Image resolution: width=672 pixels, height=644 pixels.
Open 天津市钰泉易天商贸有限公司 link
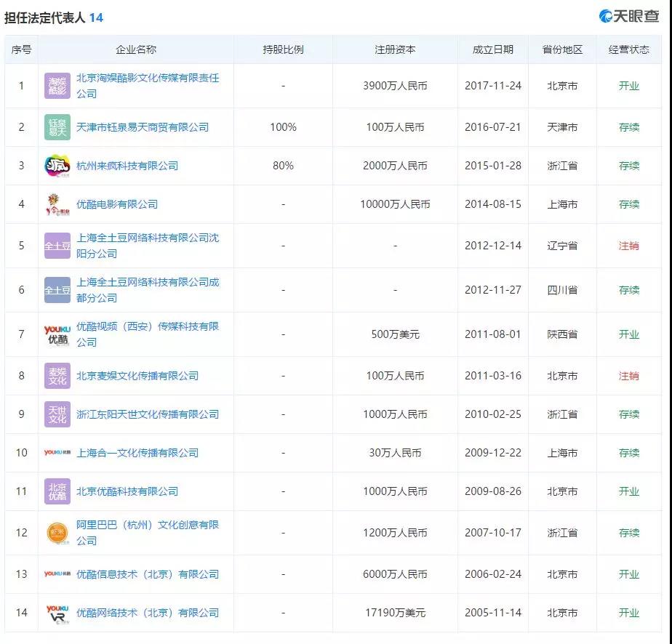click(x=143, y=127)
